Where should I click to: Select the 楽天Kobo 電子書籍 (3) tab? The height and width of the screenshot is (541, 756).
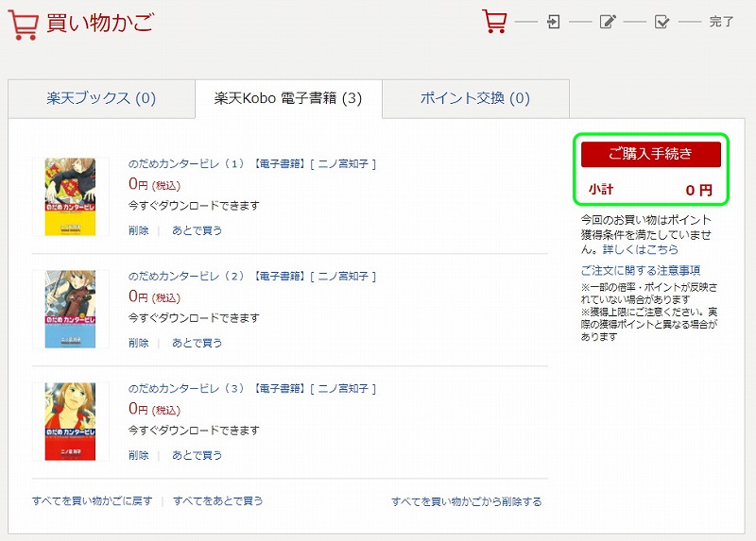[288, 98]
